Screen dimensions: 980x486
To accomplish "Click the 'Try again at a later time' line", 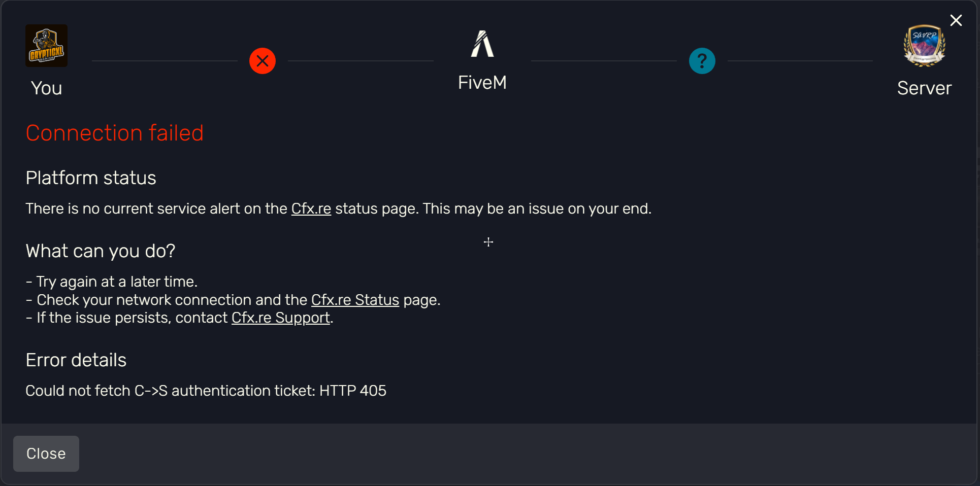I will [x=112, y=282].
